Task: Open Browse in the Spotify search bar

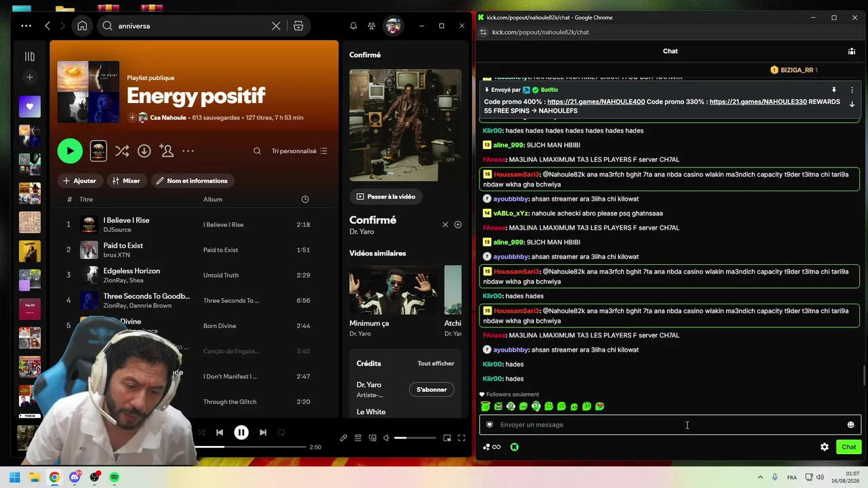Action: tap(298, 26)
